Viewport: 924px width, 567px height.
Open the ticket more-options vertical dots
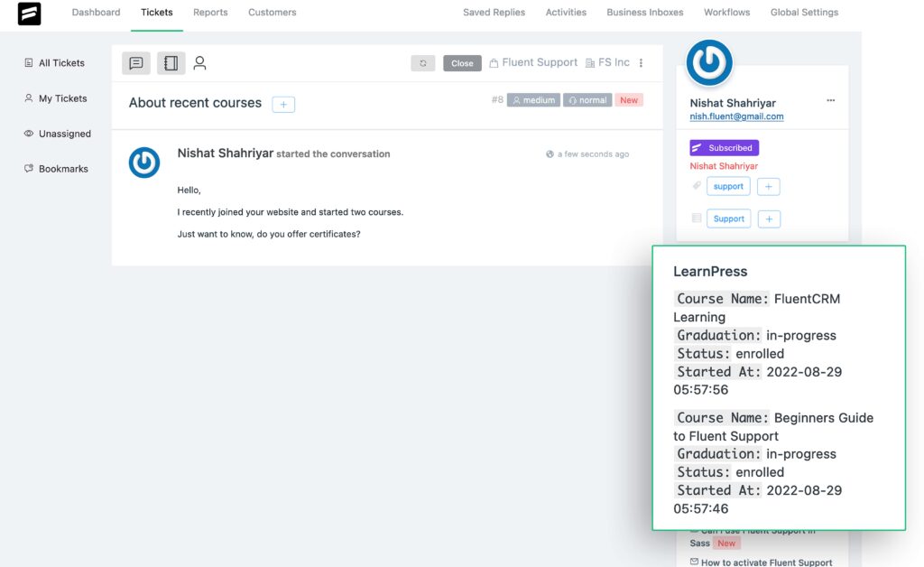(642, 62)
